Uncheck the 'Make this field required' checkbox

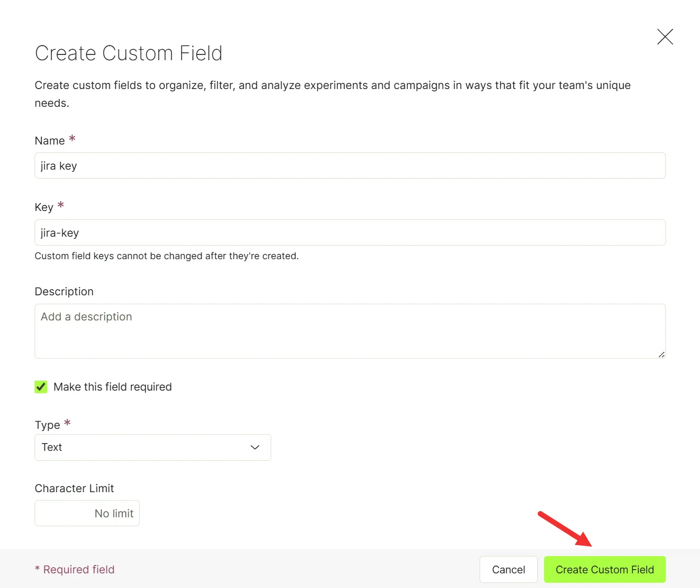41,387
